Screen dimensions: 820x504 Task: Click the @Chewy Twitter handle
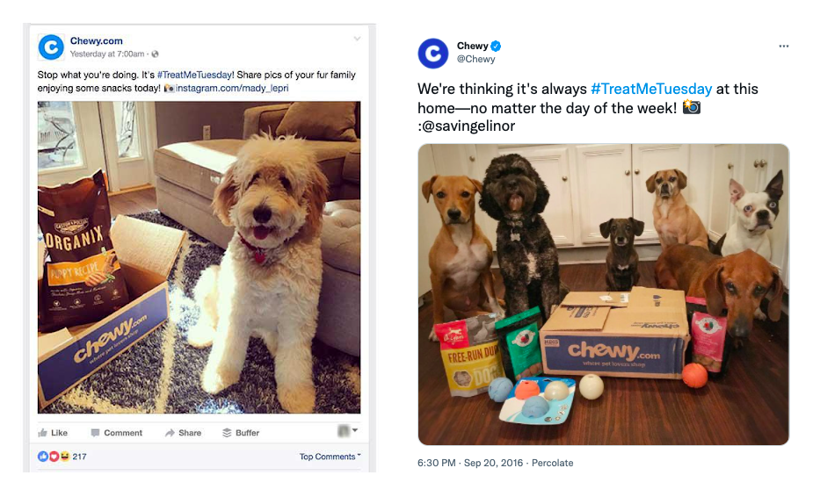(475, 59)
